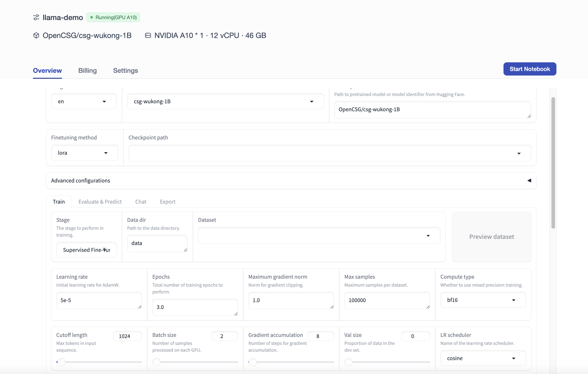This screenshot has height=374, width=588.
Task: Open the Compute type bf16 dropdown
Action: tap(483, 300)
